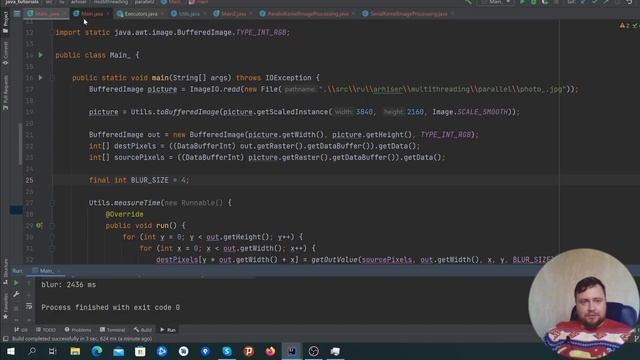This screenshot has height=360, width=640.
Task: Collapse the outer for-loop fold on line 30
Action: 53,237
